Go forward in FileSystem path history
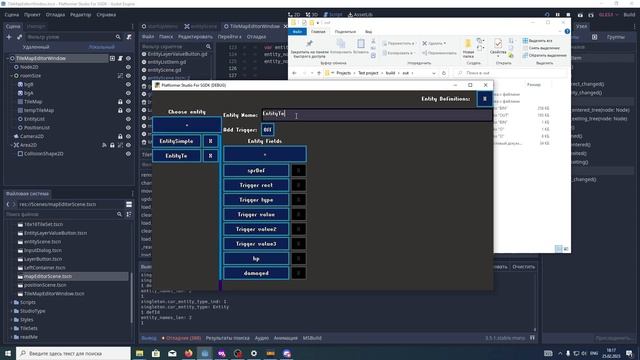The width and height of the screenshot is (640, 360). pos(13,204)
